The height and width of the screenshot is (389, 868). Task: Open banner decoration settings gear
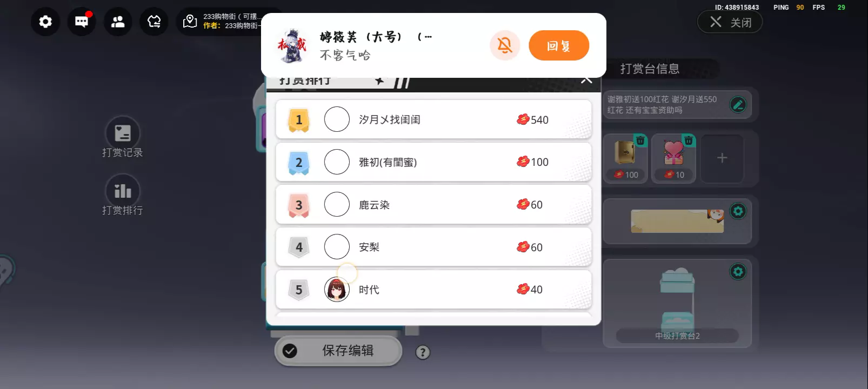tap(738, 211)
